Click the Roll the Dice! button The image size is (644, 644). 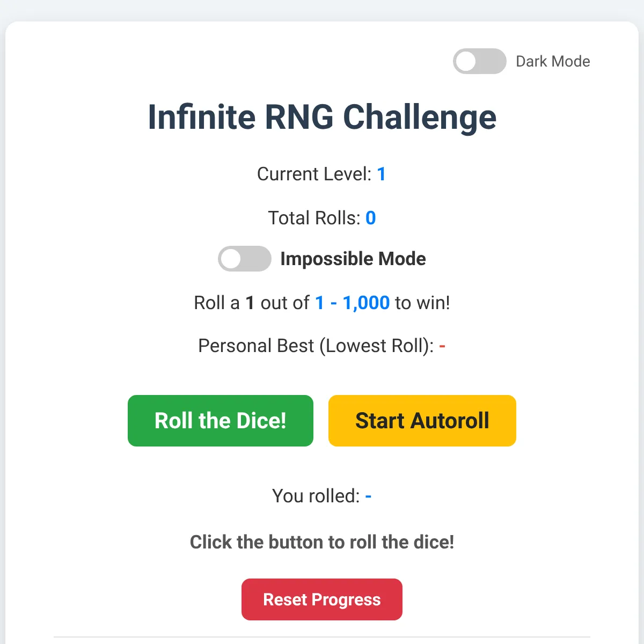tap(221, 421)
